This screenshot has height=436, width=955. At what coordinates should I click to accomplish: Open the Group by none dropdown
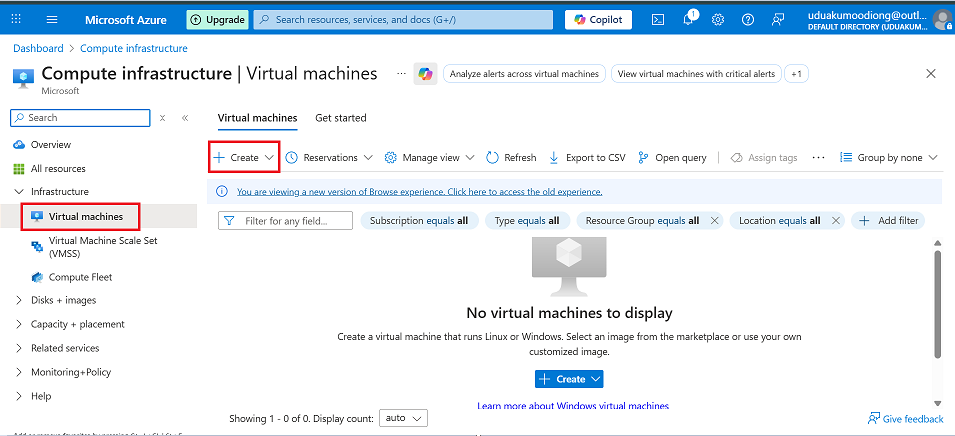(x=889, y=158)
